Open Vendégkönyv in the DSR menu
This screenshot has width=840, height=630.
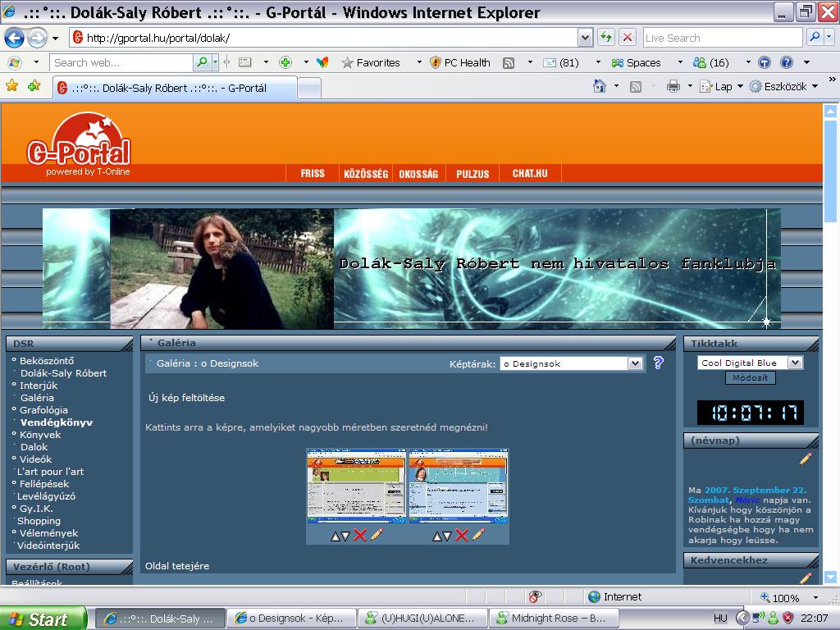click(57, 422)
